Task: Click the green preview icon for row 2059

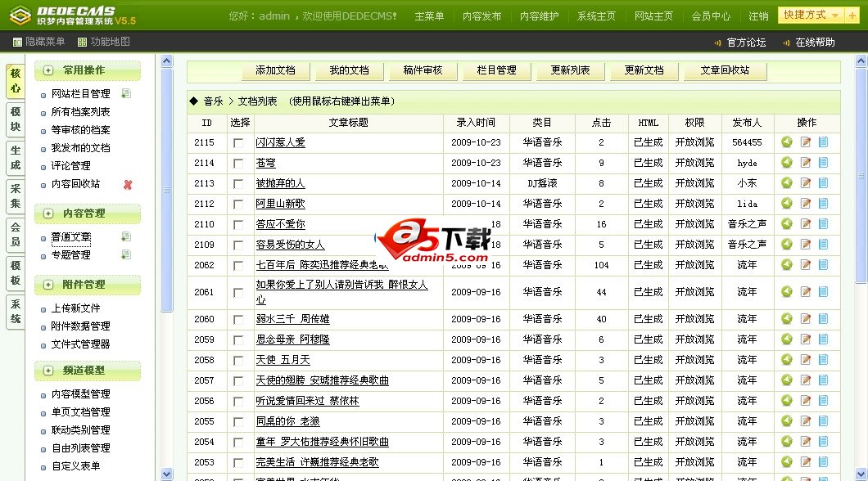Action: 787,339
